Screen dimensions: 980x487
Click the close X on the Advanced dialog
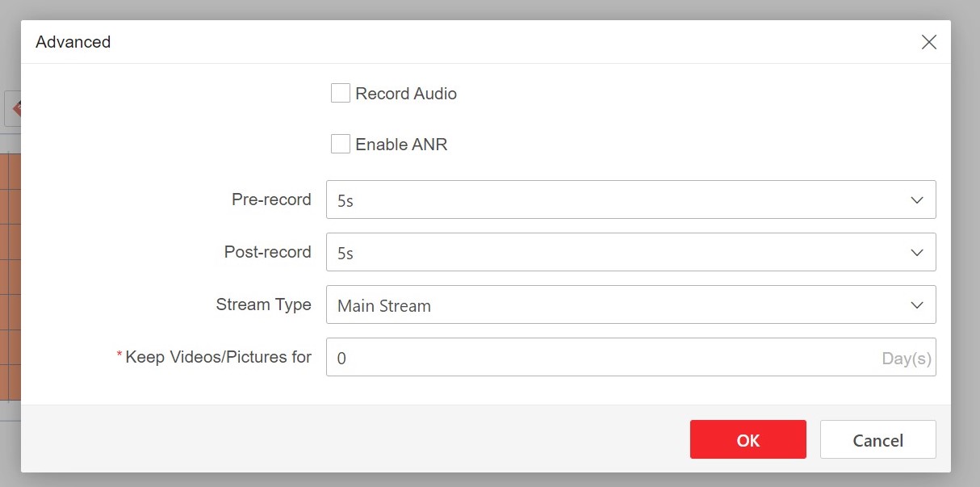pyautogui.click(x=929, y=42)
